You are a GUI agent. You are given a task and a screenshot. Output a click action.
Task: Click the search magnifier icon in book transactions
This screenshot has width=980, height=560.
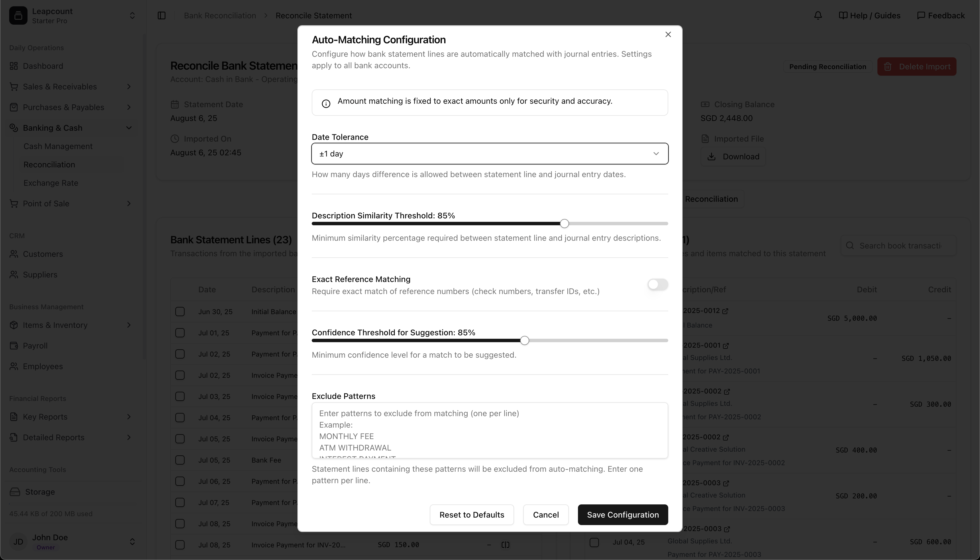click(x=850, y=245)
